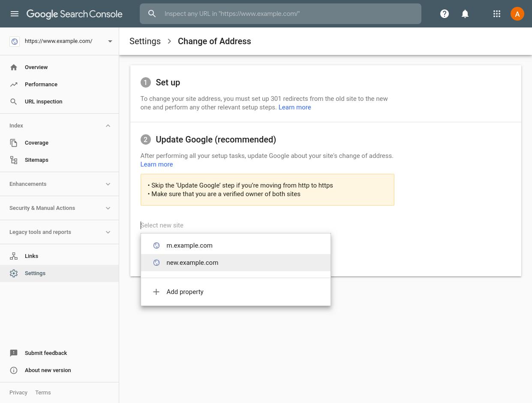This screenshot has height=403, width=532.
Task: Open Overview via the home icon
Action: (x=14, y=67)
